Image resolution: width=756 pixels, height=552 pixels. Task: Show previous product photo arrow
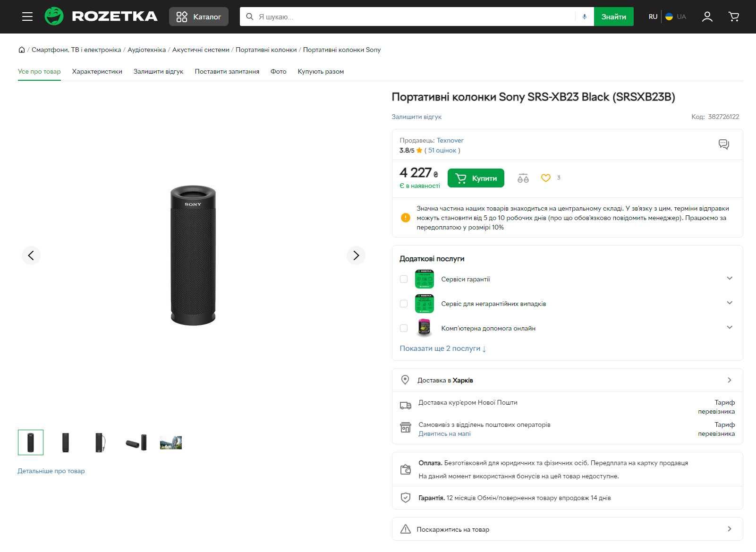pyautogui.click(x=31, y=255)
